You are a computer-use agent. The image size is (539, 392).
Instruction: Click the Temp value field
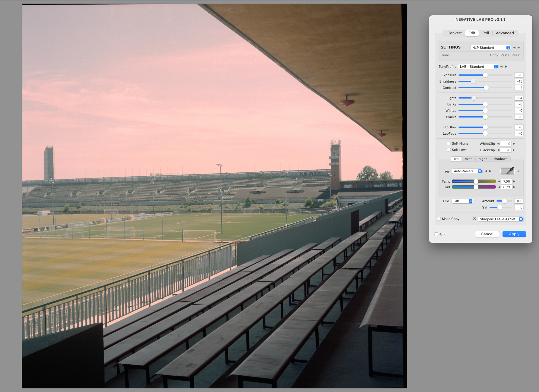click(507, 181)
